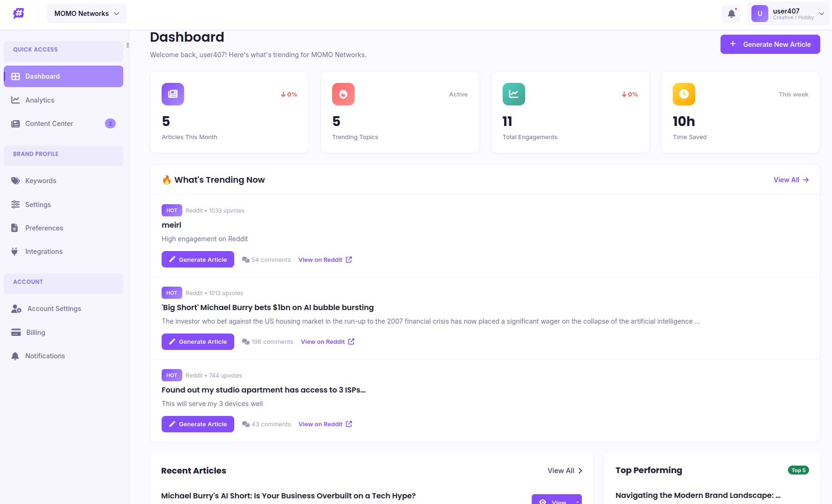Open the Billing card icon
This screenshot has height=504, width=832.
tap(15, 332)
